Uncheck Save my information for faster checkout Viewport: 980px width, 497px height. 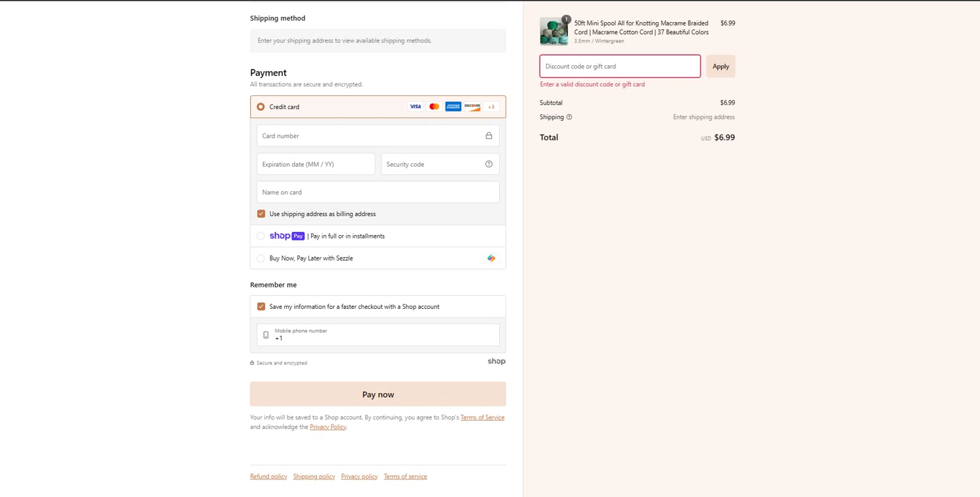click(261, 306)
